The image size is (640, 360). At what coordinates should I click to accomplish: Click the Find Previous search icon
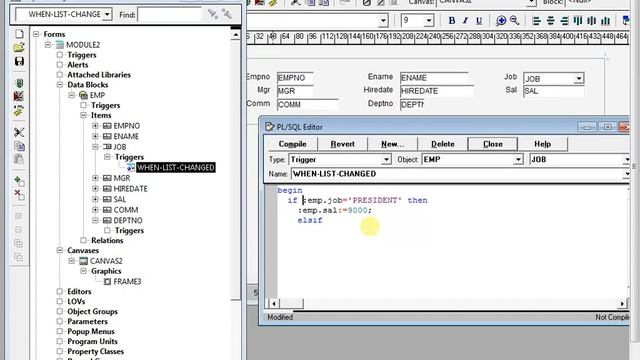(227, 14)
